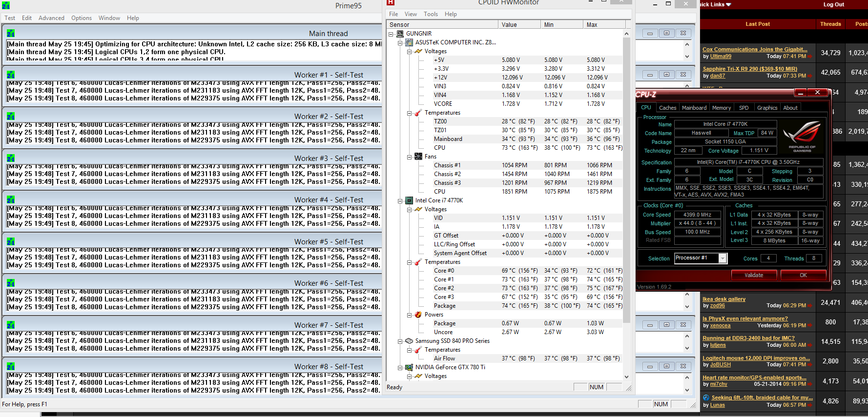Click the blue icon beside the Seeking braided cable thread
Screen dimensions: 868x417
(x=706, y=398)
